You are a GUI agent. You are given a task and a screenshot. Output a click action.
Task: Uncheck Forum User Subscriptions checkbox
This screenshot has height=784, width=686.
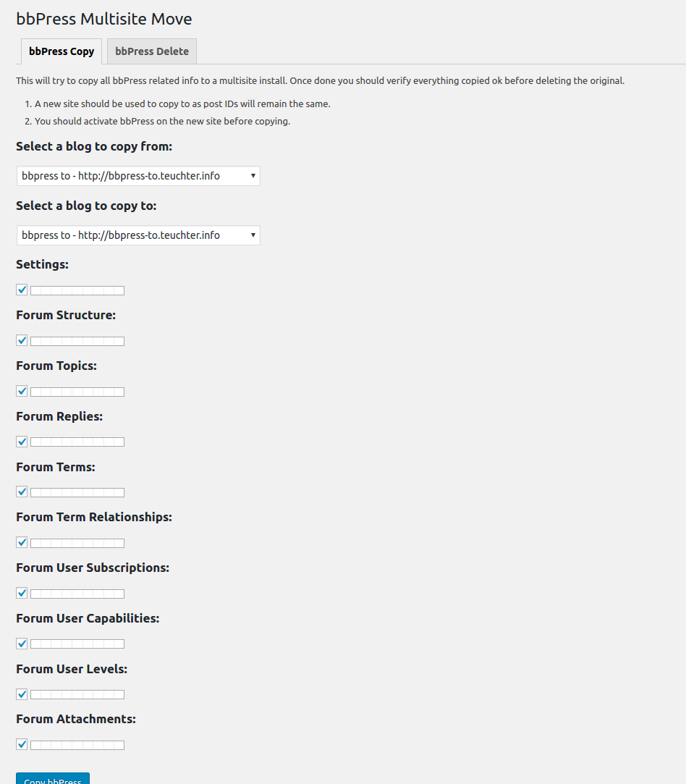pyautogui.click(x=22, y=593)
